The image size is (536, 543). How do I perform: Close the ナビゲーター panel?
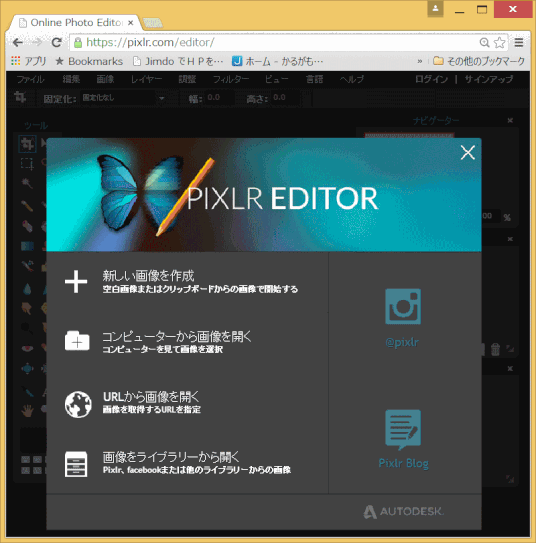510,121
